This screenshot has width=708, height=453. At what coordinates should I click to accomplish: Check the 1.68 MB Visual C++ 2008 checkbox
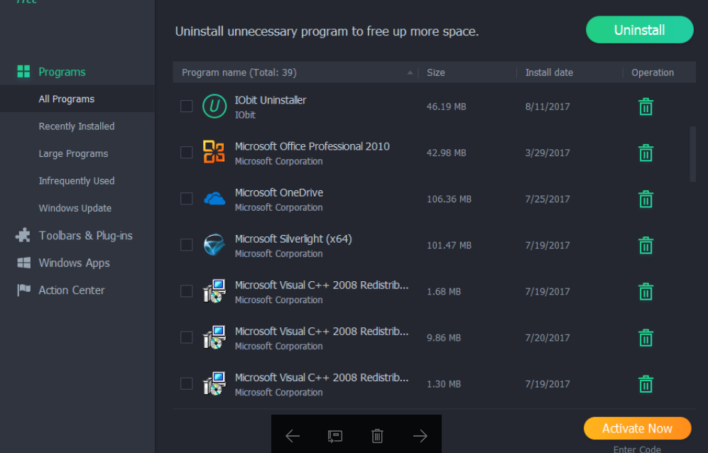pos(186,291)
